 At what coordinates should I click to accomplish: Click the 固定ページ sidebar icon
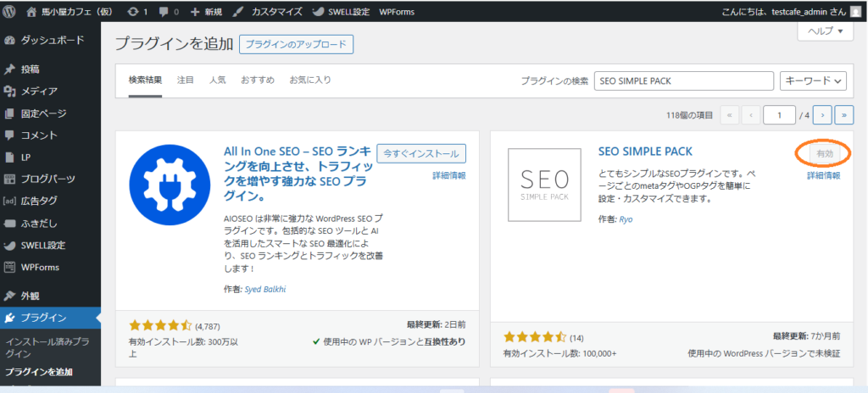point(9,113)
